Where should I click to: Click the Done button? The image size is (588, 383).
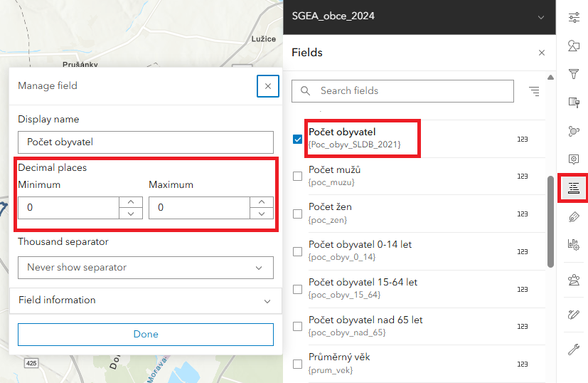(145, 334)
